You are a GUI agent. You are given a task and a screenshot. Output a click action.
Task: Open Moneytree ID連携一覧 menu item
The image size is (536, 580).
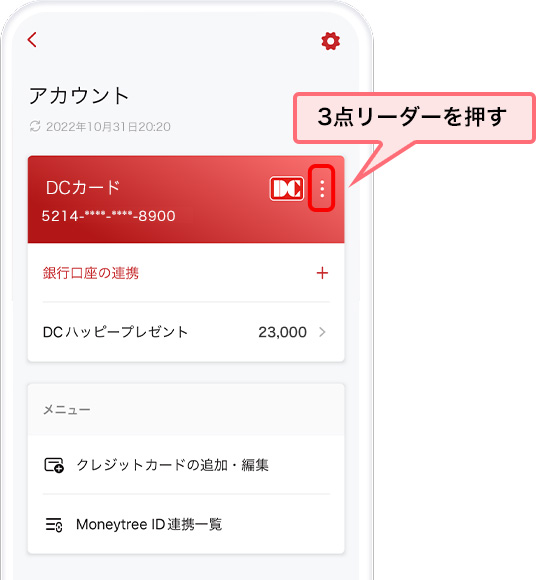[x=186, y=525]
